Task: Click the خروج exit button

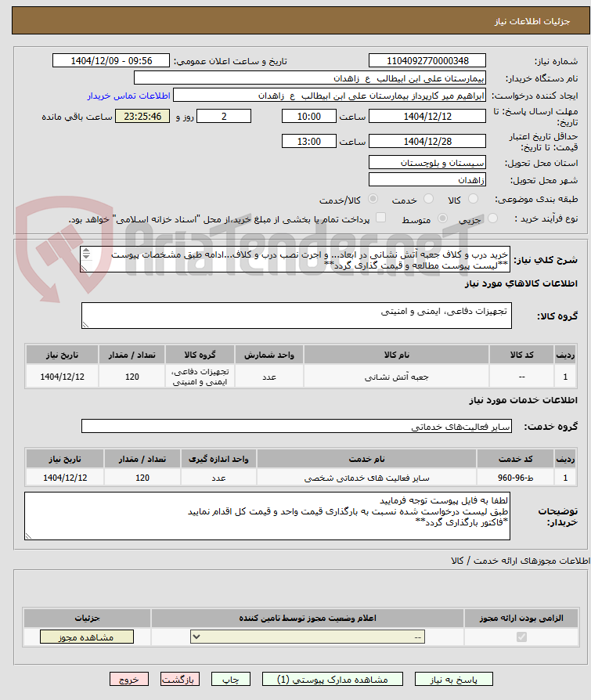Action: (129, 679)
